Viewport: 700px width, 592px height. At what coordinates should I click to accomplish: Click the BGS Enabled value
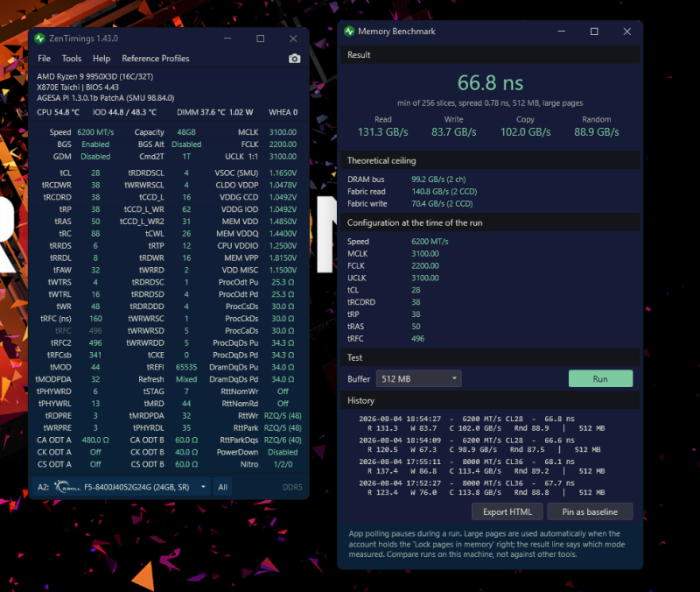tap(95, 144)
